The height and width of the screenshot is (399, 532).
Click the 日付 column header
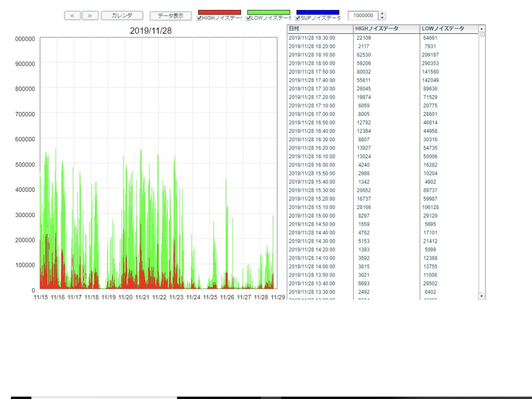320,29
